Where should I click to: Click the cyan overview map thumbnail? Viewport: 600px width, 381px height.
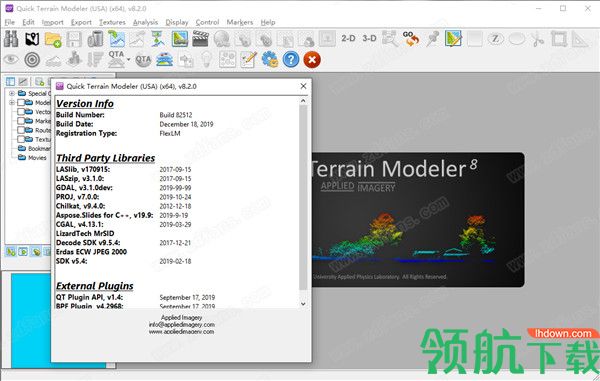coord(31,321)
